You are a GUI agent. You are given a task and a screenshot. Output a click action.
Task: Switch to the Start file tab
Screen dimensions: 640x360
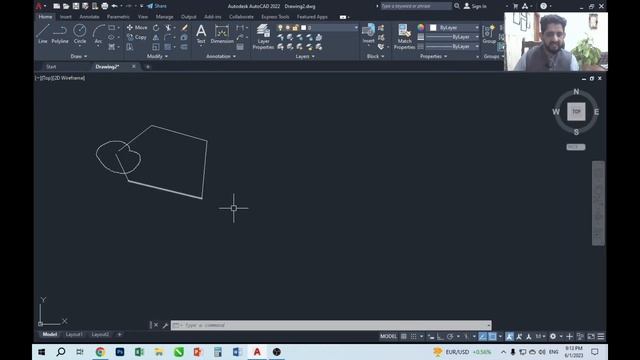point(51,67)
